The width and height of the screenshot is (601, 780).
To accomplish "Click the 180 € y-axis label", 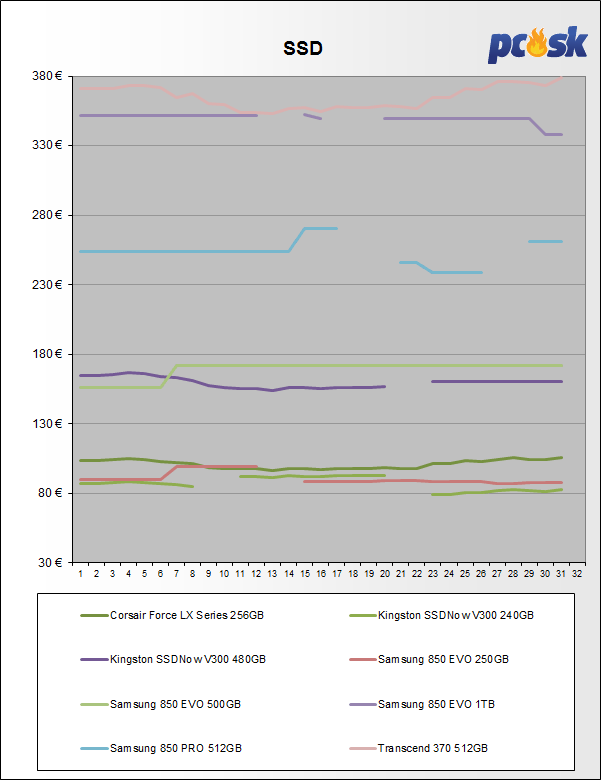I will 47,354.
